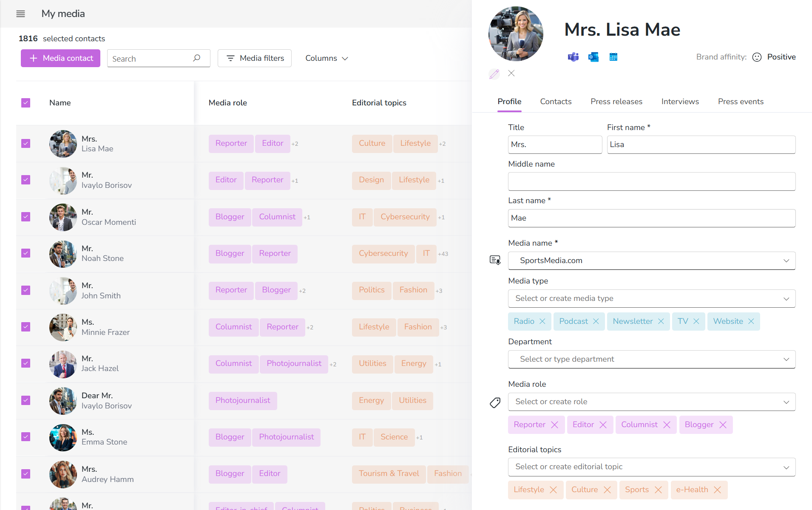Click the Microsoft Teams icon under Lisa's name
812x510 pixels.
(573, 57)
